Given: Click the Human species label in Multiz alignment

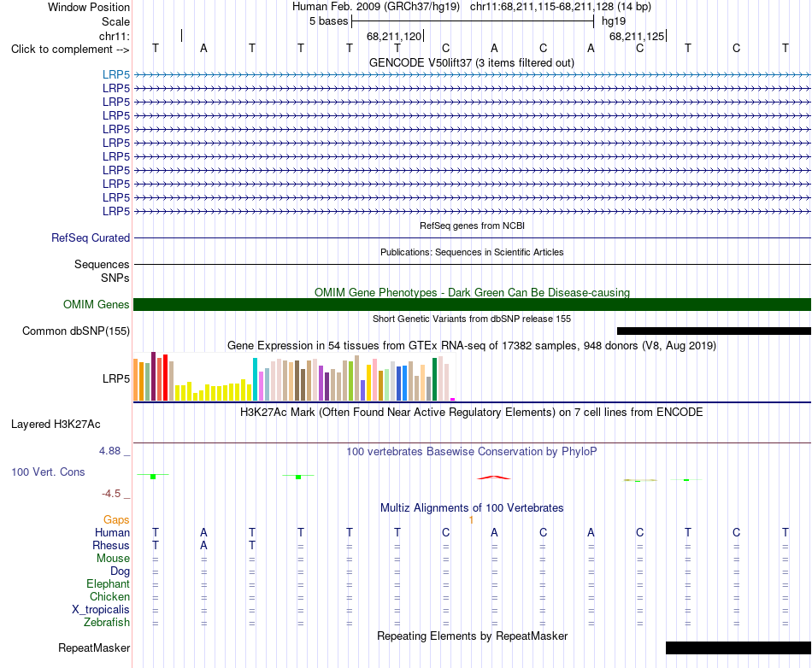Looking at the screenshot, I should point(112,533).
